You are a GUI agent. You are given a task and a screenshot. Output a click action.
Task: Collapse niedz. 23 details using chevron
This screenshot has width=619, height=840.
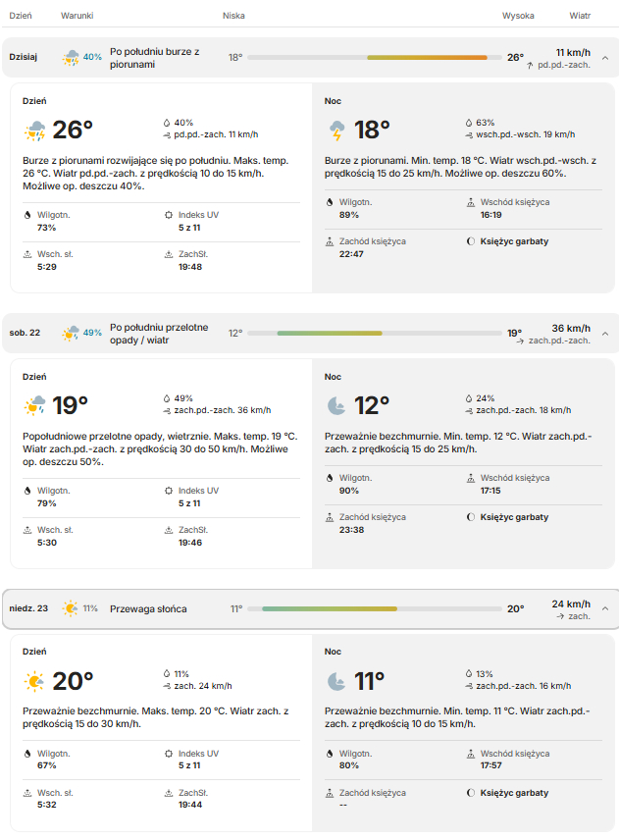[x=605, y=608]
